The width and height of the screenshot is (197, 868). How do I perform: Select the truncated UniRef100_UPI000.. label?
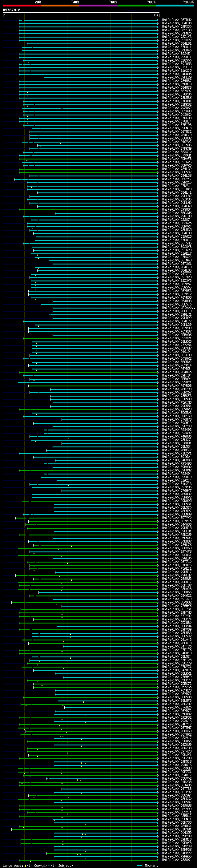click(179, 308)
